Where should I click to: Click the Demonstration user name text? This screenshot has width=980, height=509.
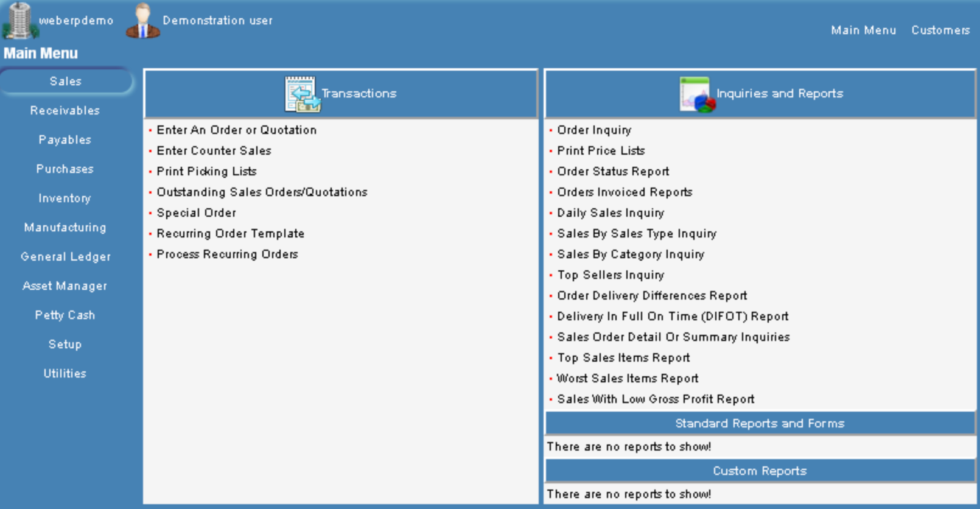(x=217, y=21)
